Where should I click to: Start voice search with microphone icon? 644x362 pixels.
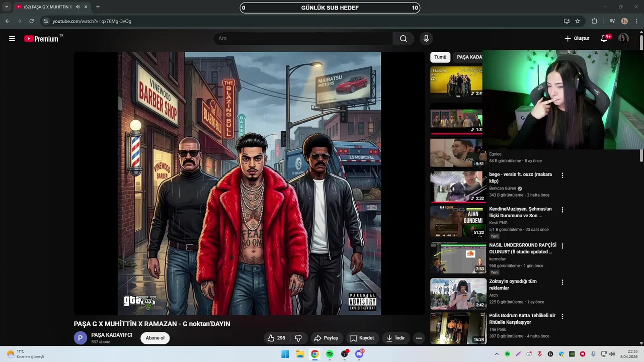click(426, 38)
